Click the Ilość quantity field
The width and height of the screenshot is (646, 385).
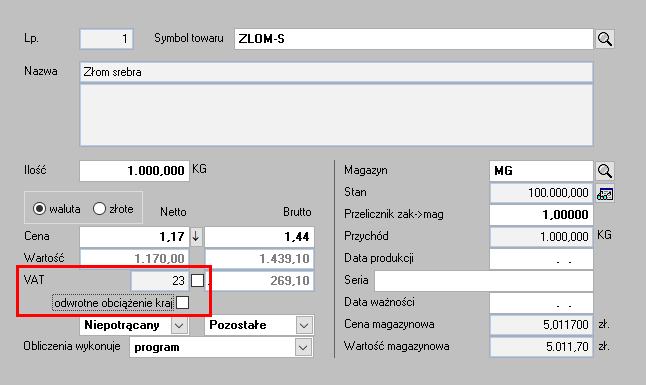tap(134, 171)
